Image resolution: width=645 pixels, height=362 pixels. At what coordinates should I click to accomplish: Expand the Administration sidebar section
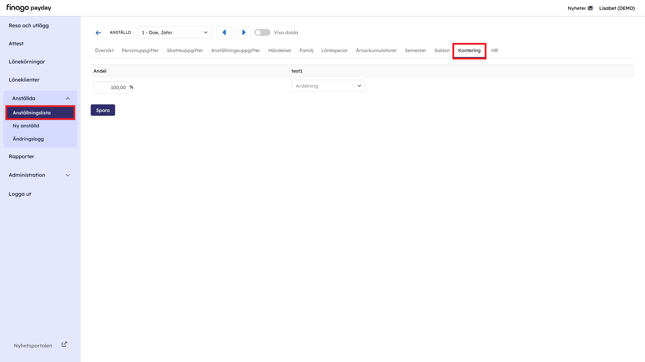pos(67,175)
